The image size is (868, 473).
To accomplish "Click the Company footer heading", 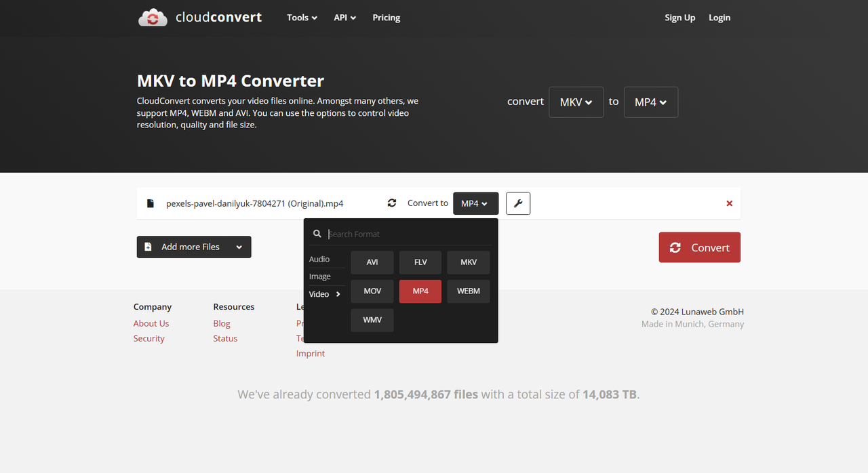I will tap(153, 306).
